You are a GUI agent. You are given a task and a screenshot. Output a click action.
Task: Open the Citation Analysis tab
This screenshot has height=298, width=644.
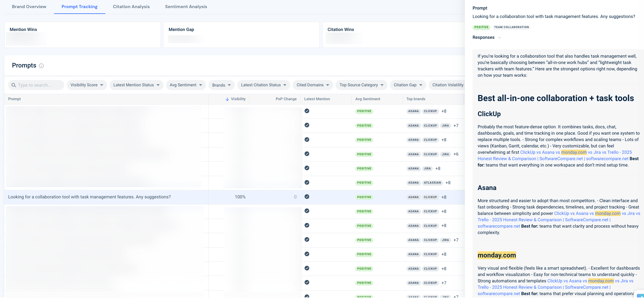131,7
